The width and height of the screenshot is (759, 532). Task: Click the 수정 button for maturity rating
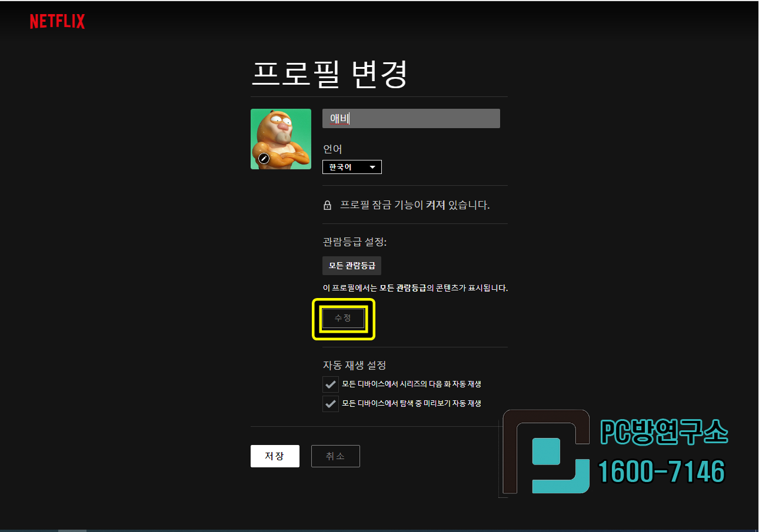(343, 318)
